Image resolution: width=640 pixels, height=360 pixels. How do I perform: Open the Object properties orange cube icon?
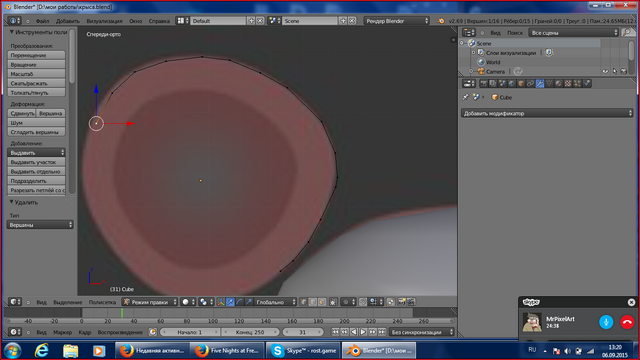tap(521, 84)
